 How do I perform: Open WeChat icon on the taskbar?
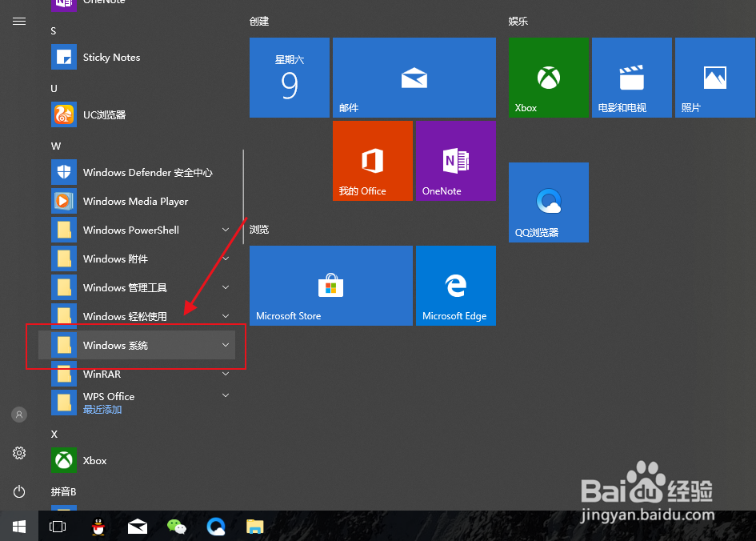pos(177,527)
